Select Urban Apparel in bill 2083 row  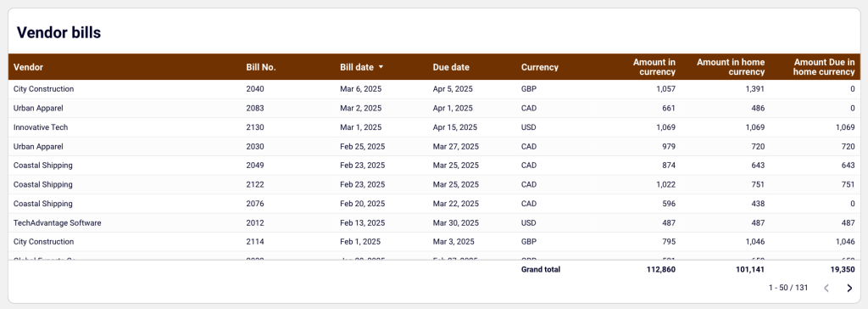point(38,108)
